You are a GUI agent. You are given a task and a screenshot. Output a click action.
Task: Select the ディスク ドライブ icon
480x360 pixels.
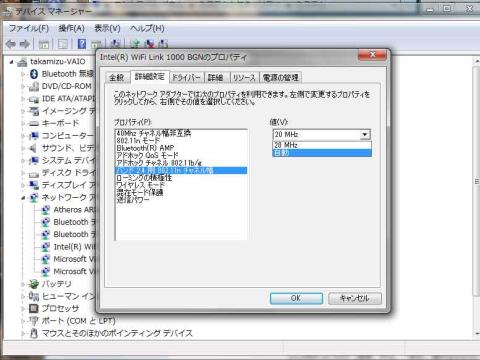tap(34, 173)
